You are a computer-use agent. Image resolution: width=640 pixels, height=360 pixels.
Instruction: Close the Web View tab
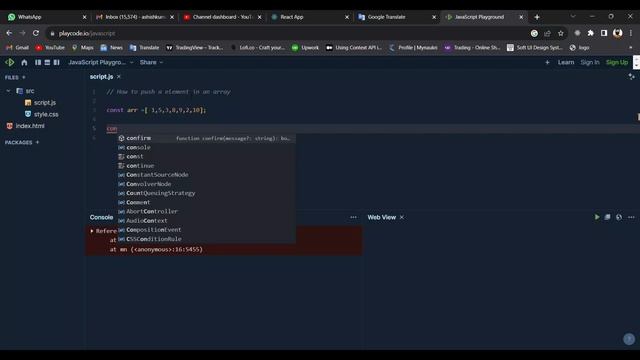pyautogui.click(x=402, y=218)
